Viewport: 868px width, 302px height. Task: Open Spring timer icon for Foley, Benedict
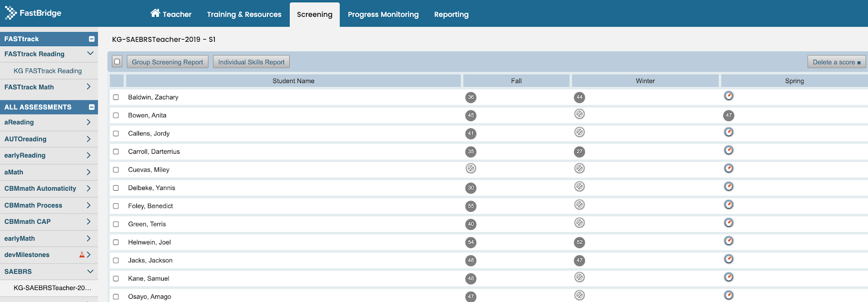point(729,204)
